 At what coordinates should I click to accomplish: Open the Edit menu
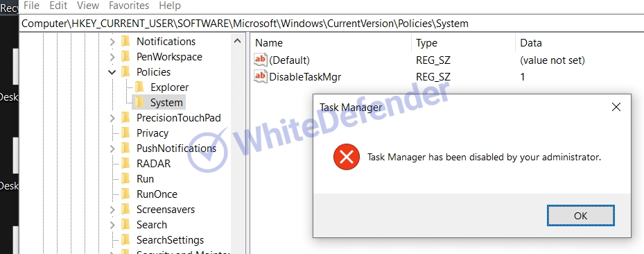[58, 6]
